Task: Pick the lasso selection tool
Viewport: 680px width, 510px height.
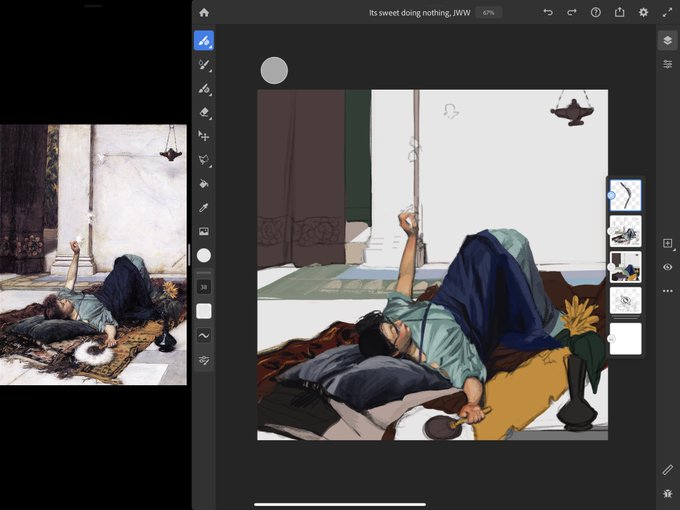Action: coord(204,160)
